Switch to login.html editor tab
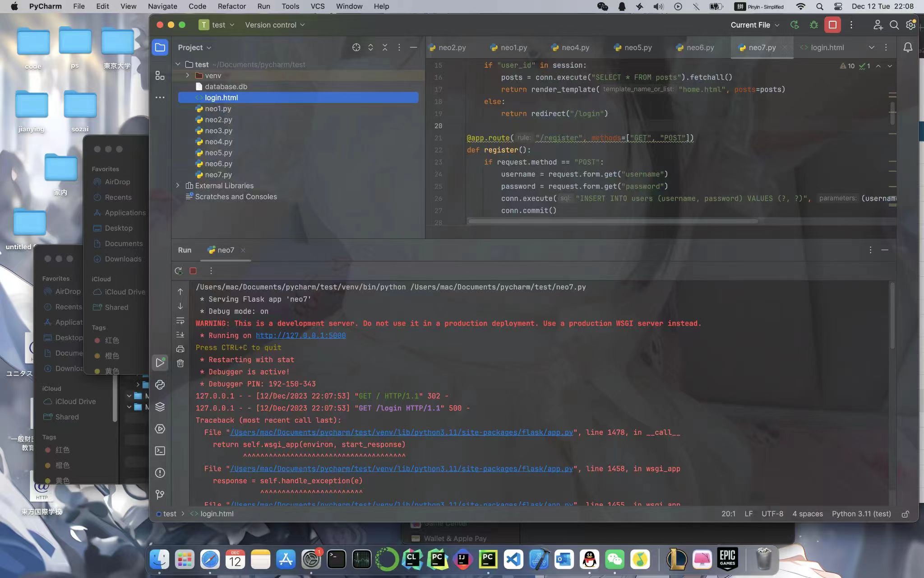The width and height of the screenshot is (924, 578). [822, 47]
